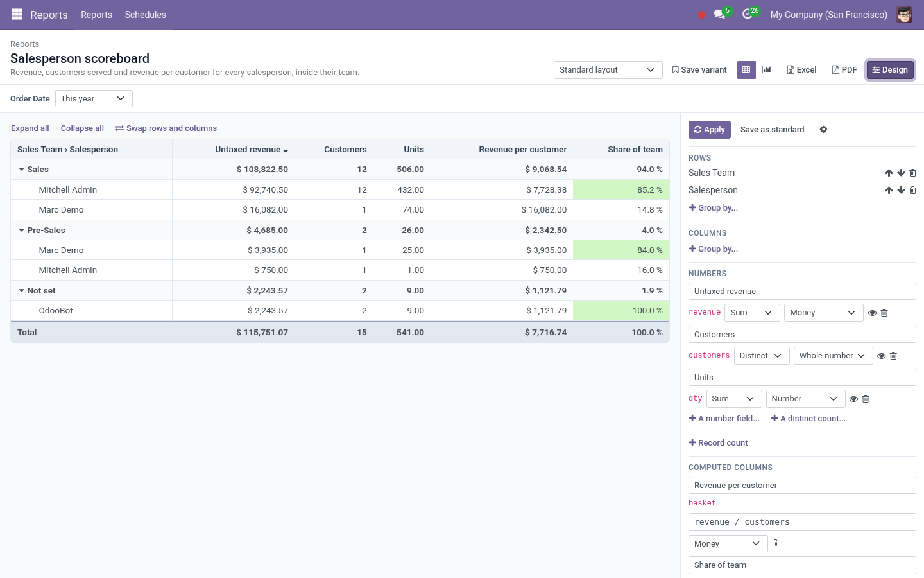Export the report to PDF
924x578 pixels.
point(844,70)
